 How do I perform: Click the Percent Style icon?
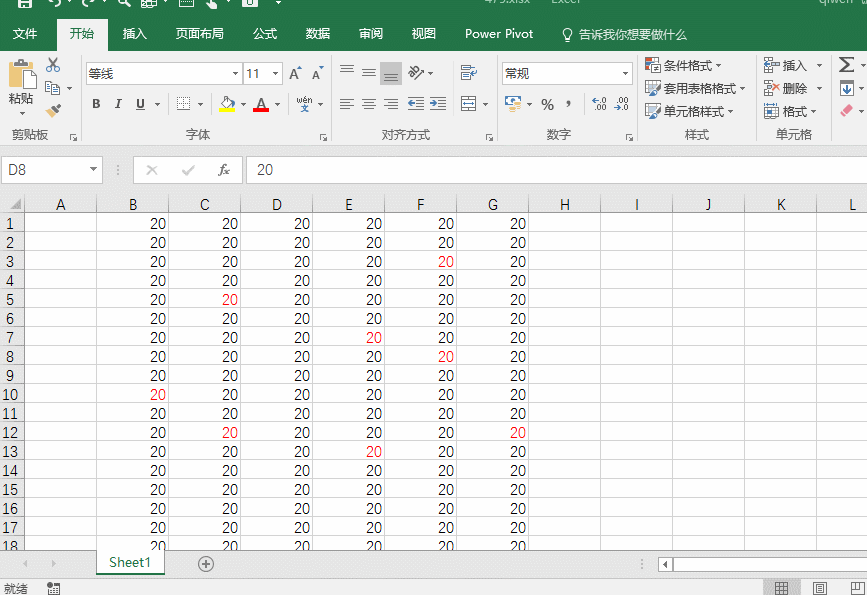coord(547,104)
